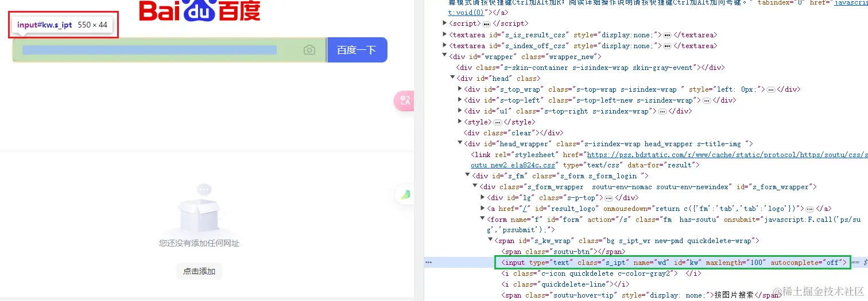
Task: Expand the div id="u1" node
Action: tap(460, 111)
